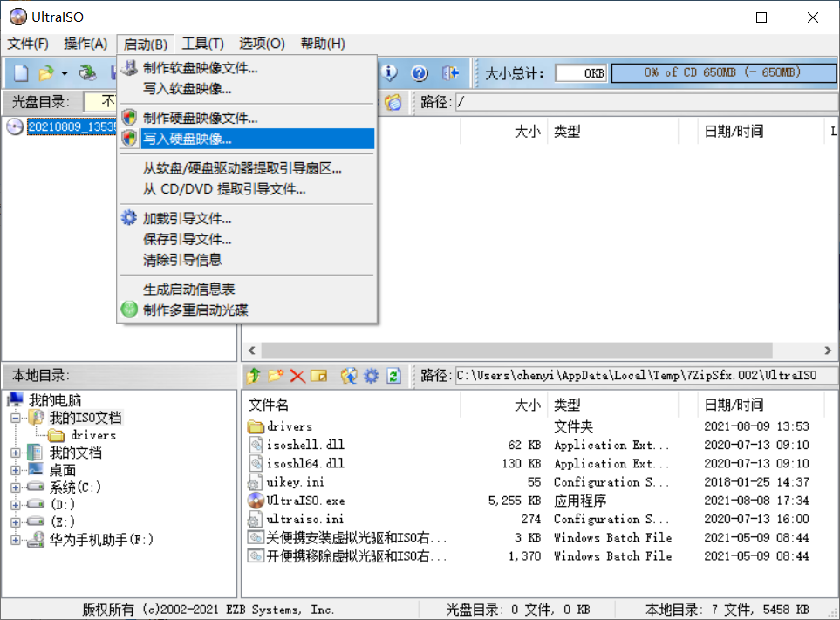Viewport: 840px width, 620px height.
Task: Click the right arrow of horizontal scrollbar
Action: 828,351
